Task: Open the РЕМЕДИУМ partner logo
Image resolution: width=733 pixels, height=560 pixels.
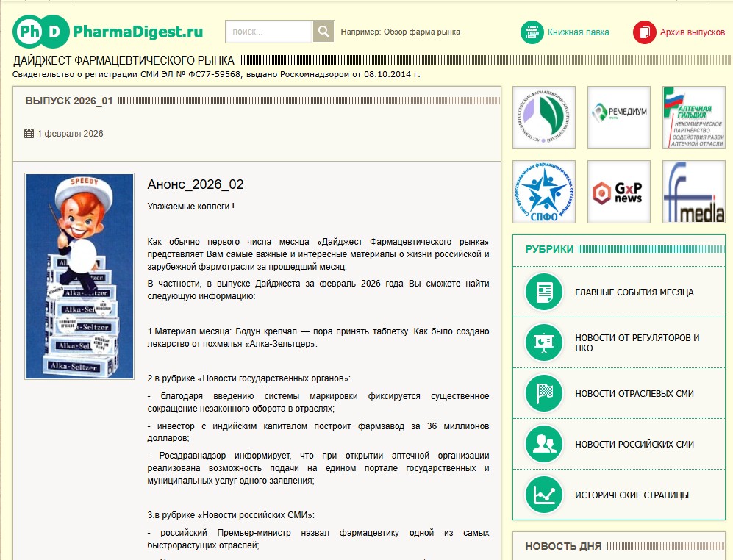Action: 618,117
